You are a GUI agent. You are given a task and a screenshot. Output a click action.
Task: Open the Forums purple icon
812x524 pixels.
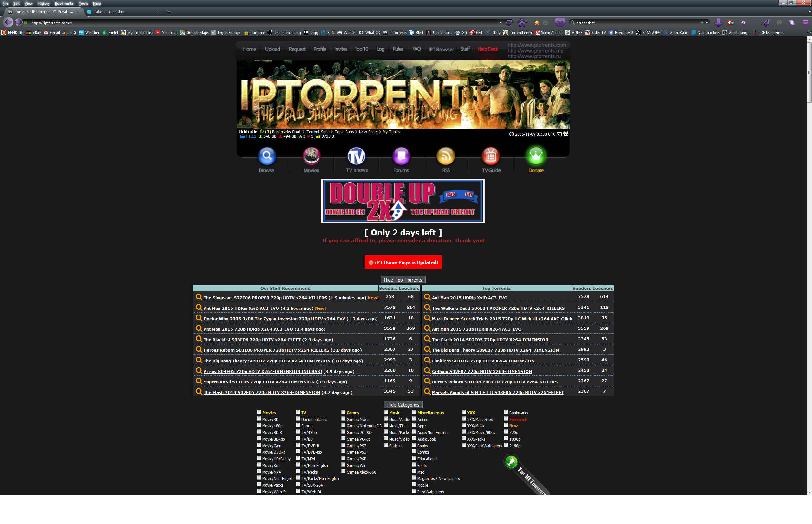point(401,156)
